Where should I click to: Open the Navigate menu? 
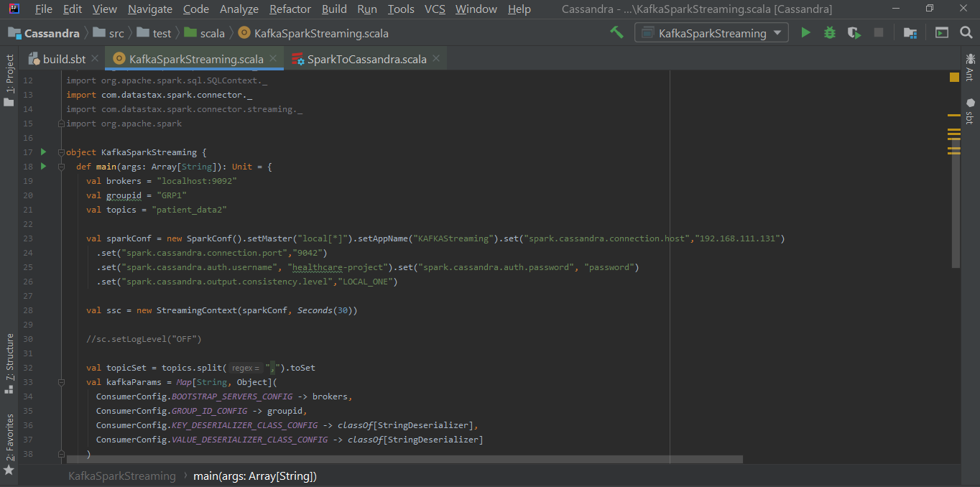[150, 9]
